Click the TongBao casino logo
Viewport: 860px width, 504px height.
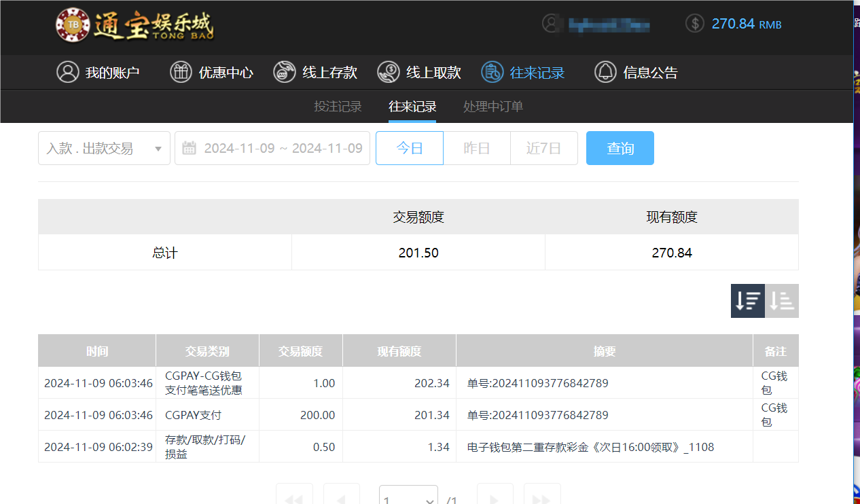pos(135,26)
